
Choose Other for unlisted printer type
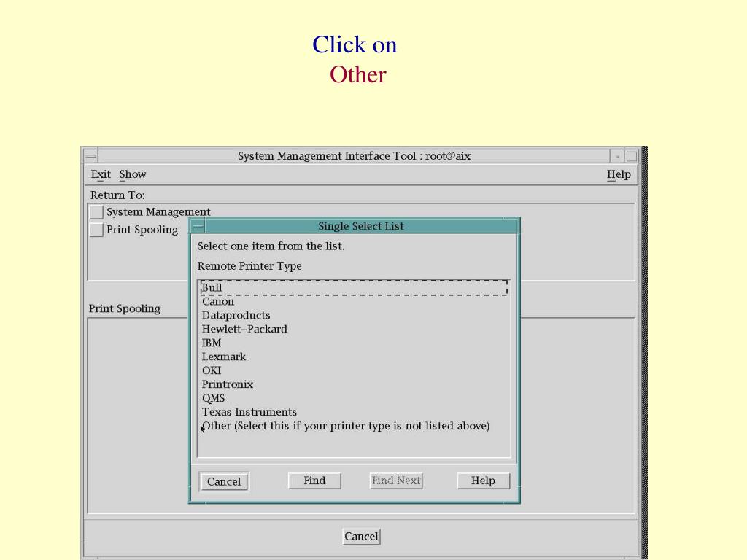[x=346, y=426]
